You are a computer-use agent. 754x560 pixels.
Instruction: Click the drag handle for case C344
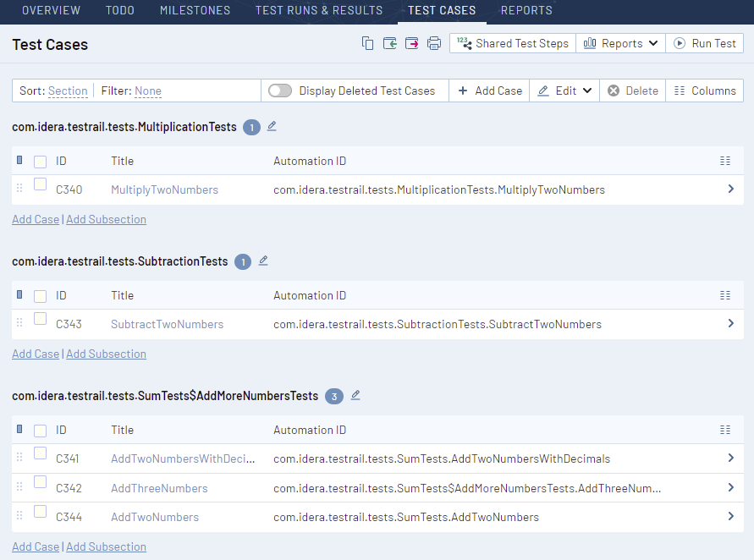click(x=19, y=515)
